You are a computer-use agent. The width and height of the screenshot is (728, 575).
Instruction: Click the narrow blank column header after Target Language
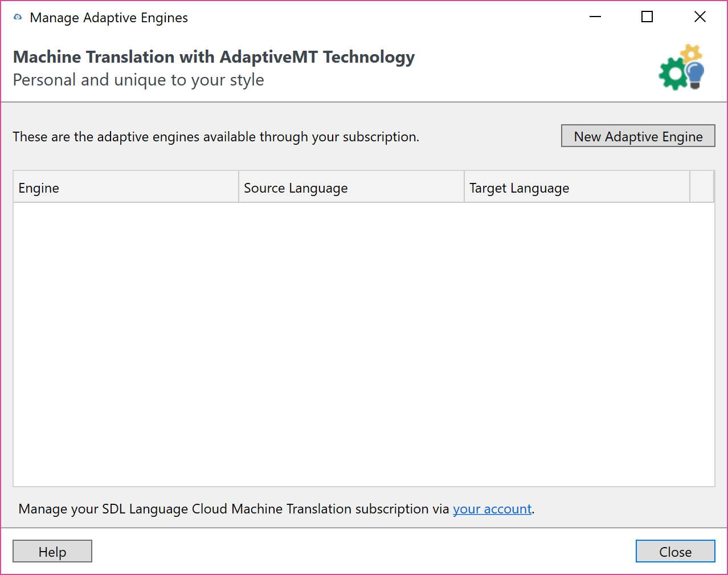pyautogui.click(x=702, y=187)
